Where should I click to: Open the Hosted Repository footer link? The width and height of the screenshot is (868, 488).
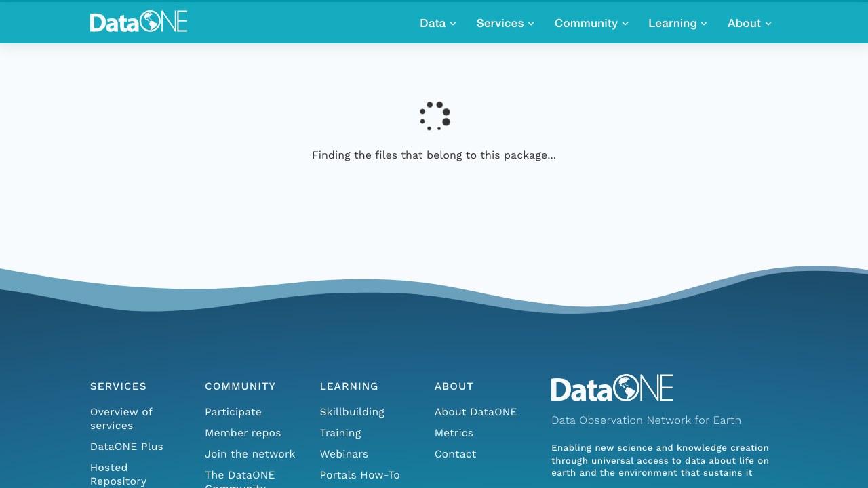119,474
